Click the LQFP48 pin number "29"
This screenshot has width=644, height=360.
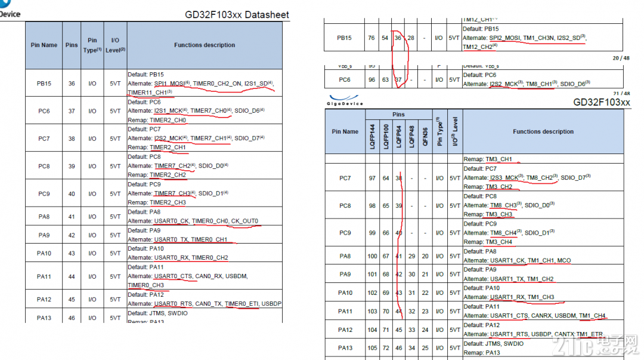tap(411, 256)
